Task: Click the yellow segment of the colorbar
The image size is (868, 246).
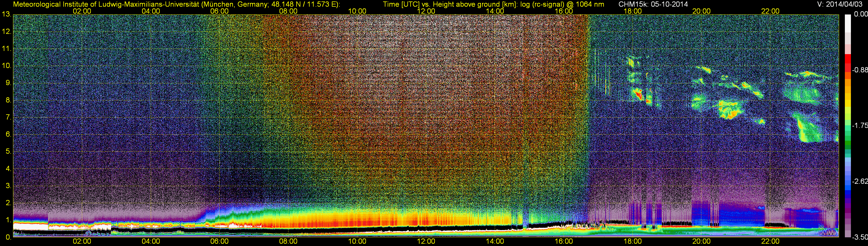Action: pos(847,103)
